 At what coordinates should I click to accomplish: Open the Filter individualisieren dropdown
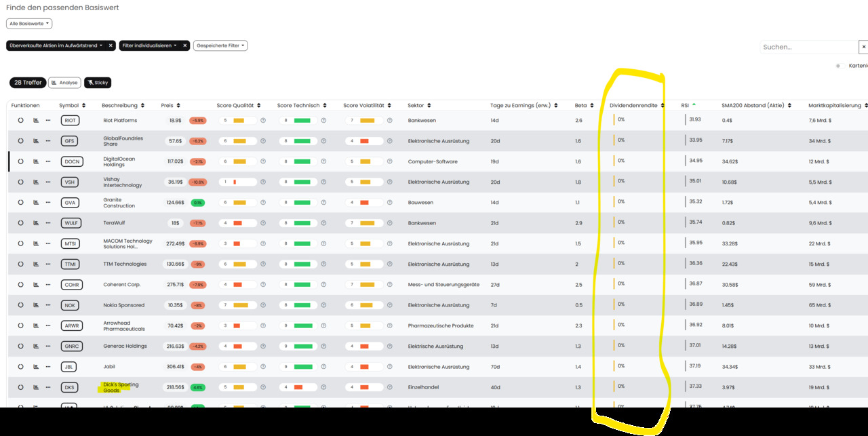pos(150,45)
